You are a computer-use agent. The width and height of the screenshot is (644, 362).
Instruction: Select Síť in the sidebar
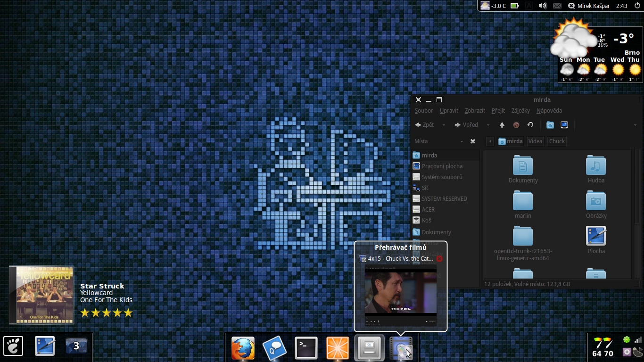click(x=445, y=188)
